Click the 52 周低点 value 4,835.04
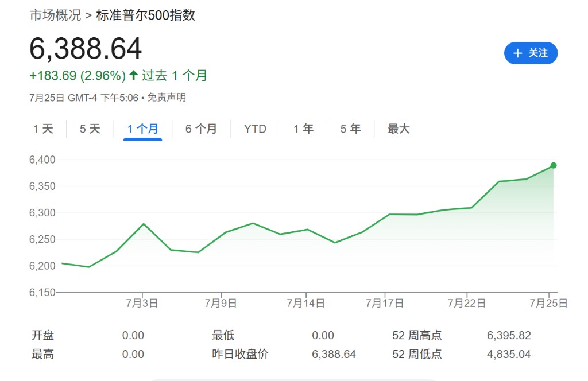The height and width of the screenshot is (381, 588). pos(509,355)
